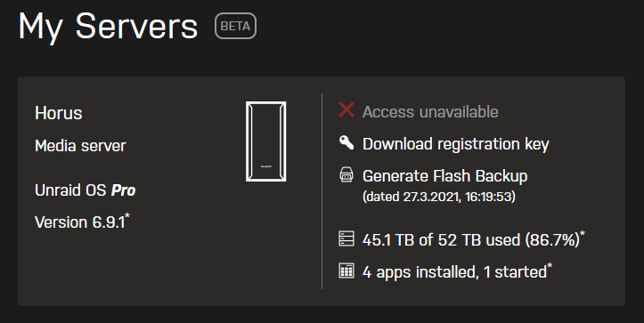Click the apps grid icon
This screenshot has height=323, width=644.
(346, 271)
